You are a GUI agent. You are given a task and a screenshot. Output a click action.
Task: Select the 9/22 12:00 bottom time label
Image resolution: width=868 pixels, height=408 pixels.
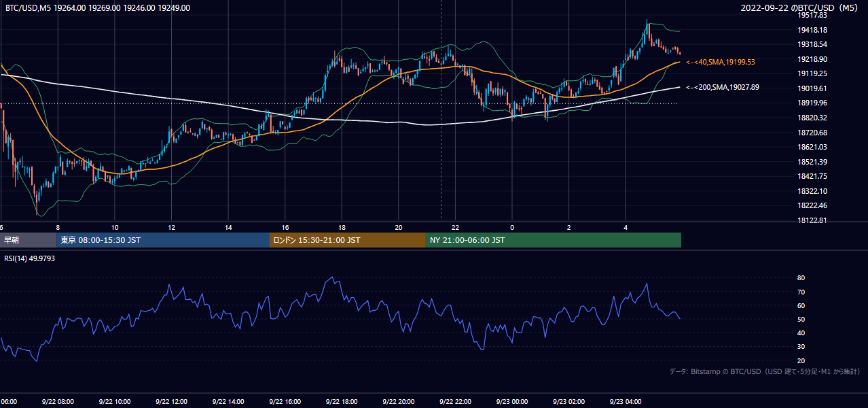tap(171, 402)
